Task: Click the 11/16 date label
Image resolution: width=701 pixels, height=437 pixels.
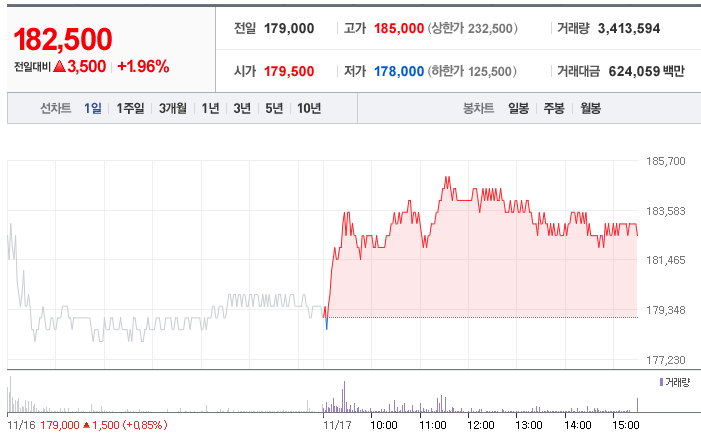Action: click(21, 425)
